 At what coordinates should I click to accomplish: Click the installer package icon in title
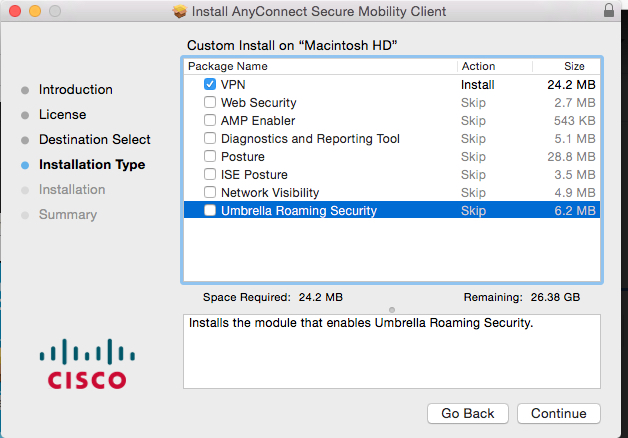(x=180, y=11)
